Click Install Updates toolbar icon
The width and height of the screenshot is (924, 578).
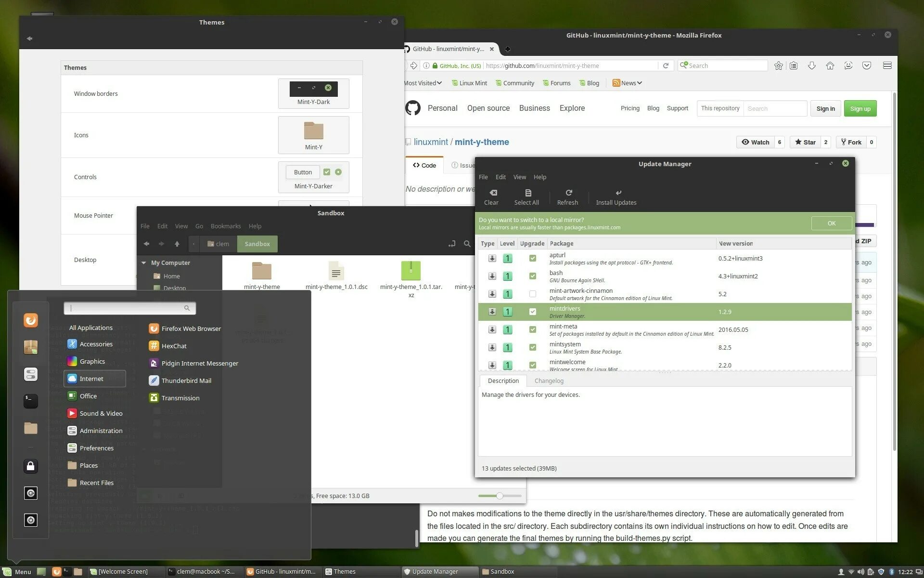pyautogui.click(x=618, y=193)
